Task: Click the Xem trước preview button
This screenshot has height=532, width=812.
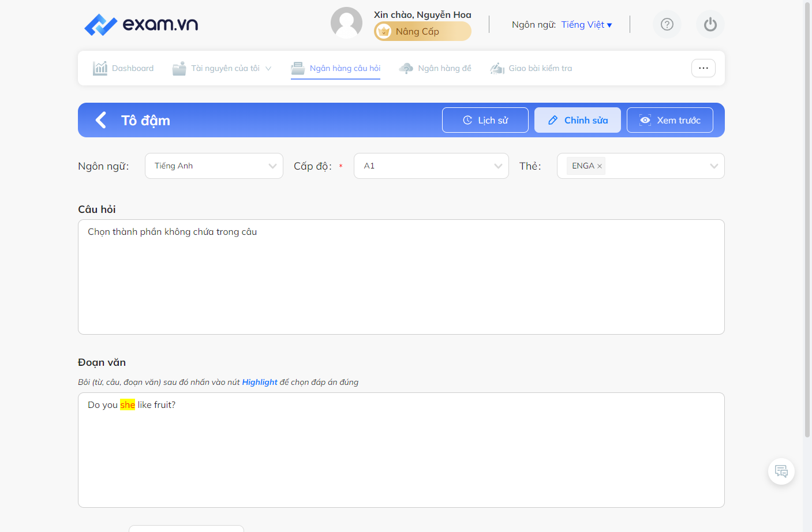Action: pos(670,120)
